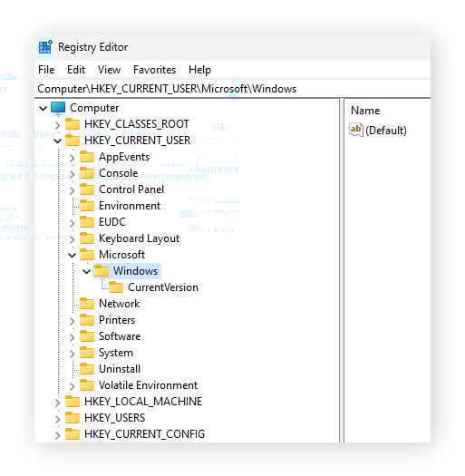
Task: Click the HKEY_USERS folder icon
Action: click(x=73, y=418)
